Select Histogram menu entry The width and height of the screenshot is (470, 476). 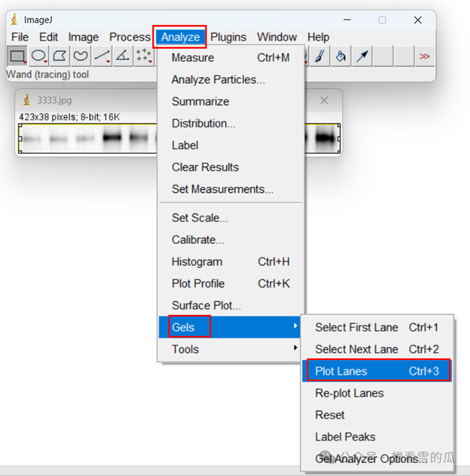pyautogui.click(x=231, y=261)
